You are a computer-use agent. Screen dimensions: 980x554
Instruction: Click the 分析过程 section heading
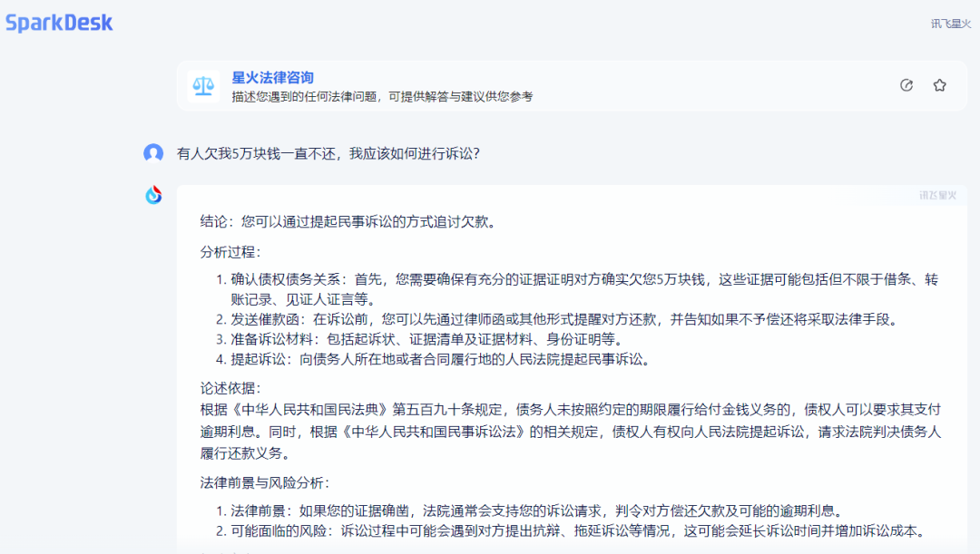230,252
